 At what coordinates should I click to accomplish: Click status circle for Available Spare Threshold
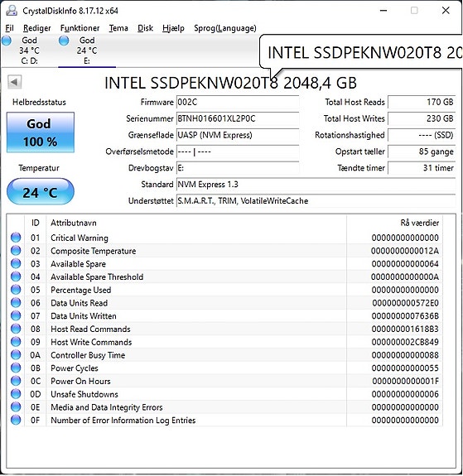click(x=16, y=276)
